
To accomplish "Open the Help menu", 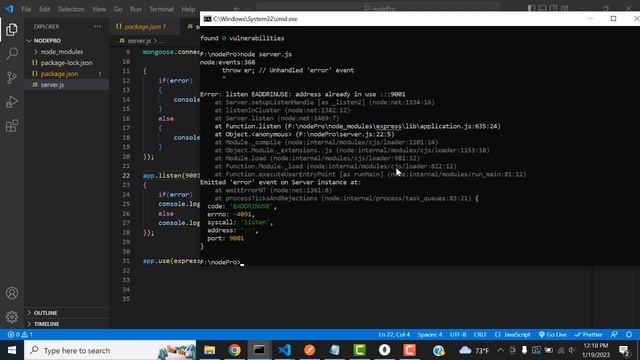I will click(188, 9).
